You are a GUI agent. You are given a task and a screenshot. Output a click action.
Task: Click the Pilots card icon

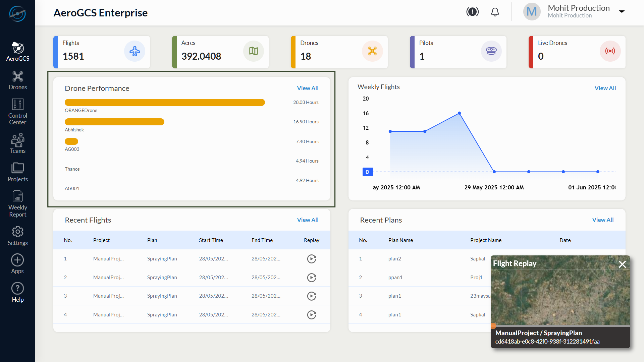(491, 51)
